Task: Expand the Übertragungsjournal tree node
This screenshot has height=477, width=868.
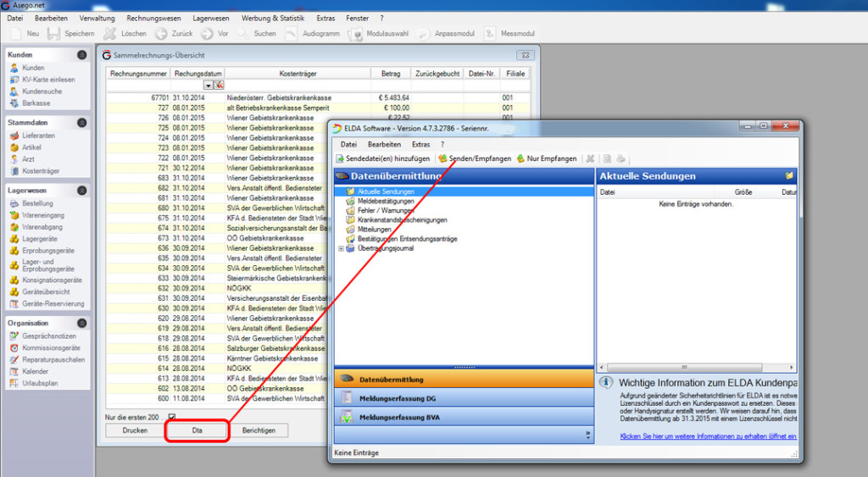Action: (x=341, y=248)
